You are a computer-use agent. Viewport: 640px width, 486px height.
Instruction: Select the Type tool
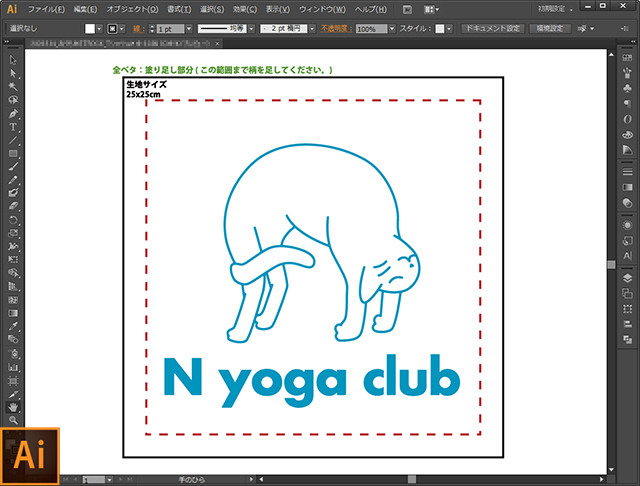pos(13,127)
